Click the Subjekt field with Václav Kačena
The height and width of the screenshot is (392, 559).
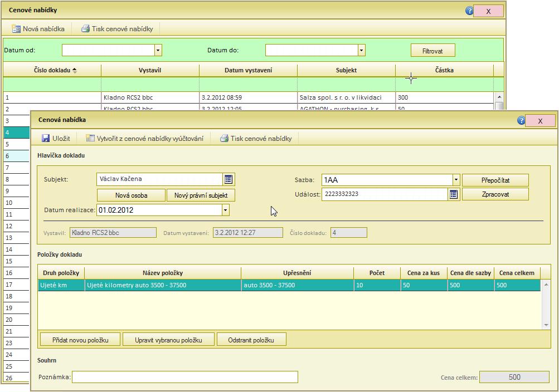coord(160,179)
